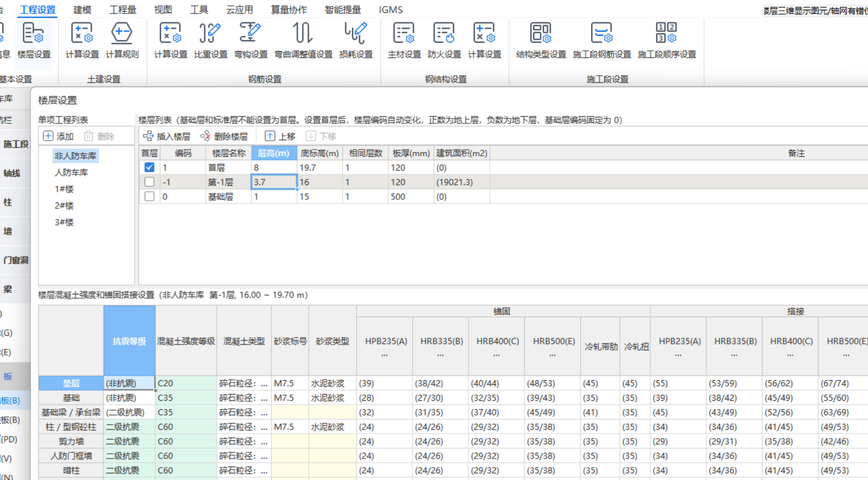This screenshot has width=868, height=480.
Task: Open 主材设置 icon
Action: click(x=404, y=41)
